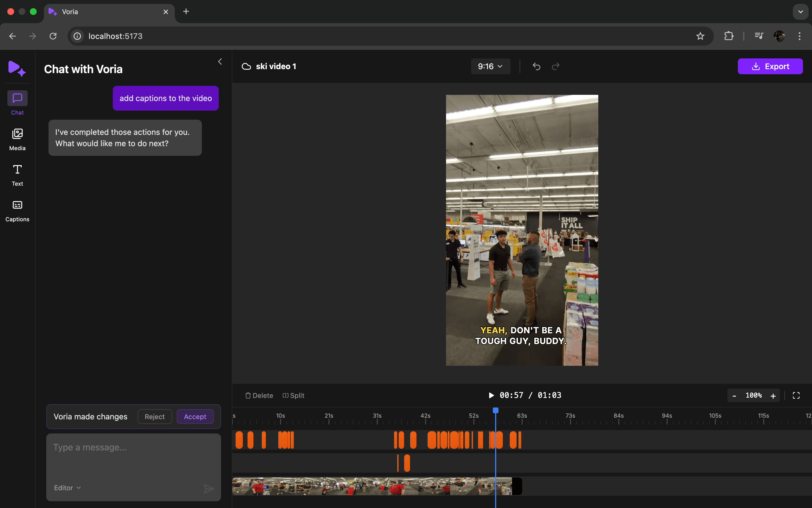This screenshot has width=812, height=508.
Task: Split the clip at playhead
Action: click(x=293, y=395)
